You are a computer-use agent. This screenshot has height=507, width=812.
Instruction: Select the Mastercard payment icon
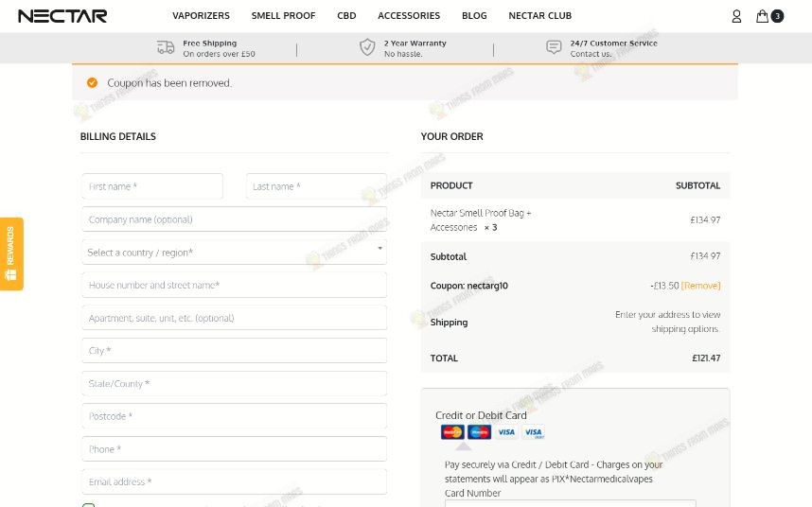point(452,432)
